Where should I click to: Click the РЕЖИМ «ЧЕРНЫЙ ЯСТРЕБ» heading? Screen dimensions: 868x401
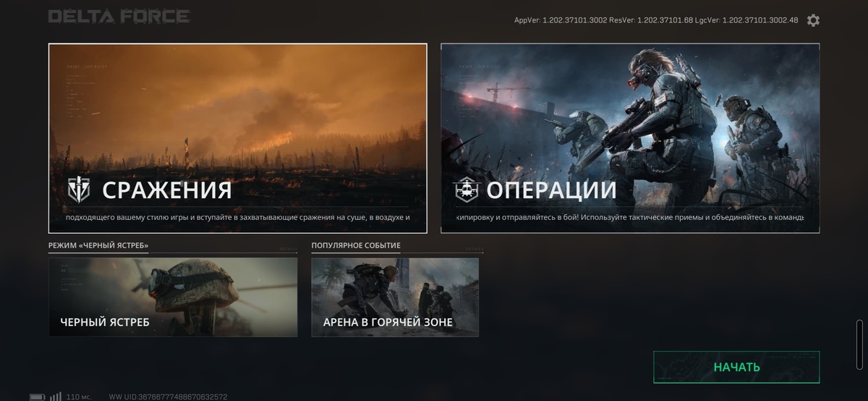(98, 245)
